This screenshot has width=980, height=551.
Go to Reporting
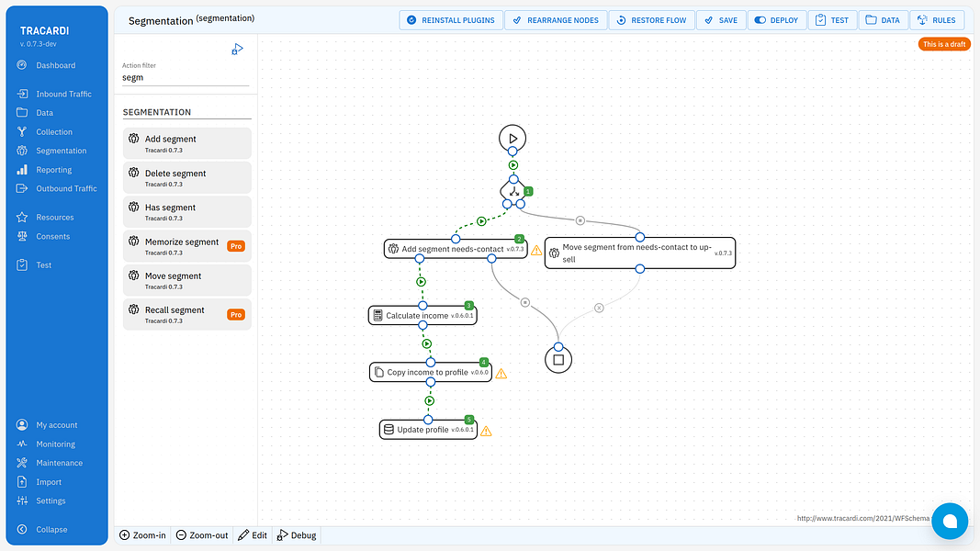point(54,169)
